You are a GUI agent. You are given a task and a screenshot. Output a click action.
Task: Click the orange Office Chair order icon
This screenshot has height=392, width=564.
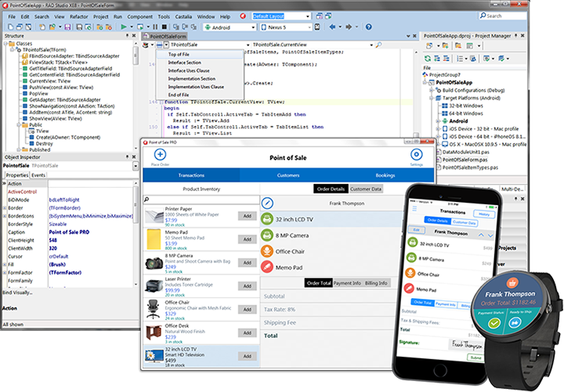pos(267,251)
